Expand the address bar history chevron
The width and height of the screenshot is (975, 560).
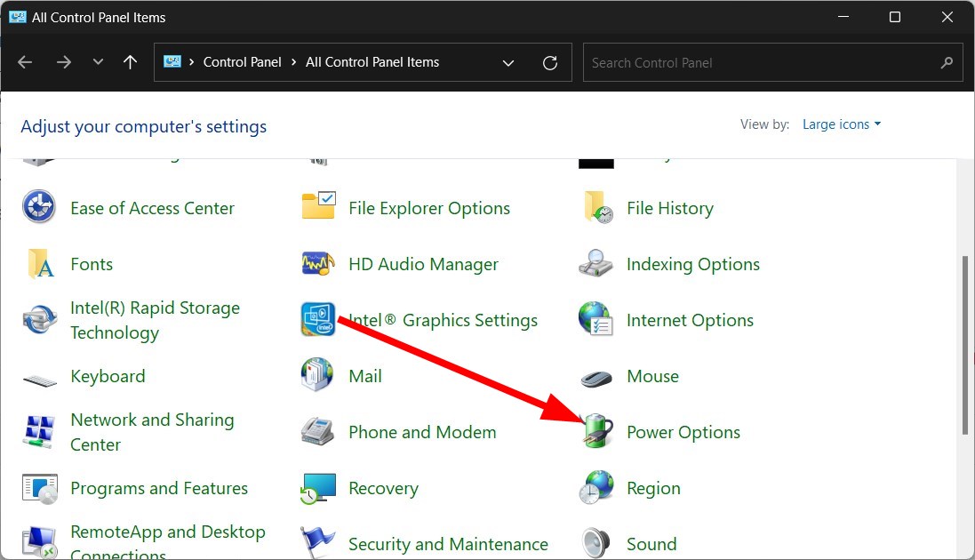coord(508,62)
